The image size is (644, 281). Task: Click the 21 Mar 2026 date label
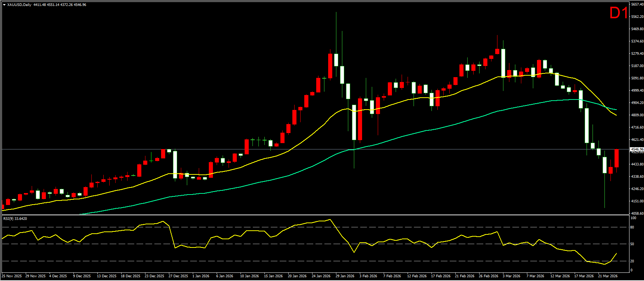click(x=607, y=276)
